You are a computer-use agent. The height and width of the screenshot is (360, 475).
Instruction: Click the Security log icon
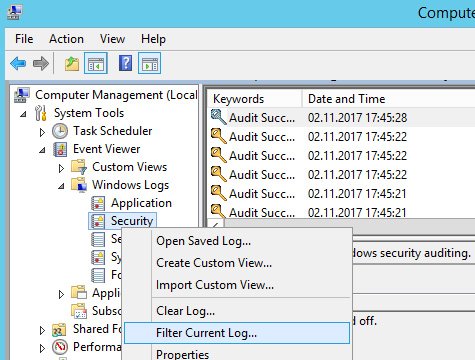click(98, 221)
